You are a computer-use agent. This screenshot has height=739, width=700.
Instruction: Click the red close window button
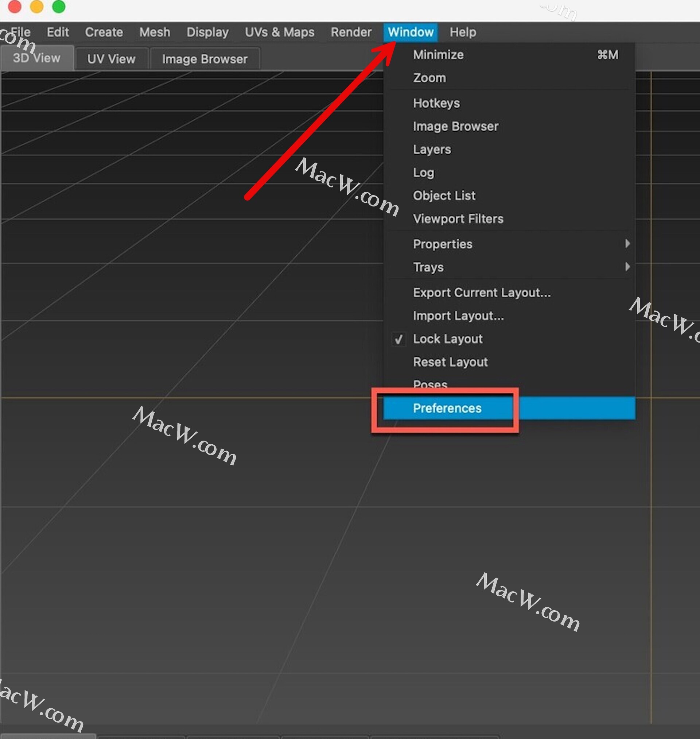point(15,6)
